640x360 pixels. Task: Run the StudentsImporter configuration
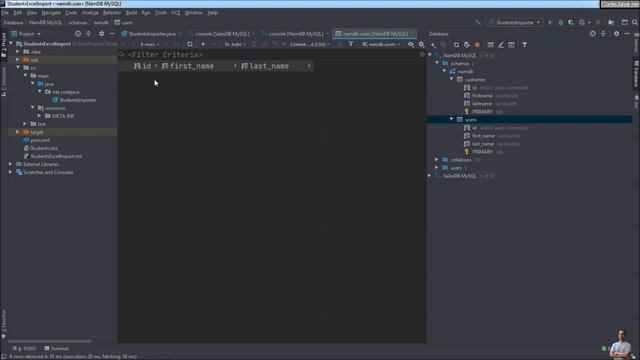550,22
